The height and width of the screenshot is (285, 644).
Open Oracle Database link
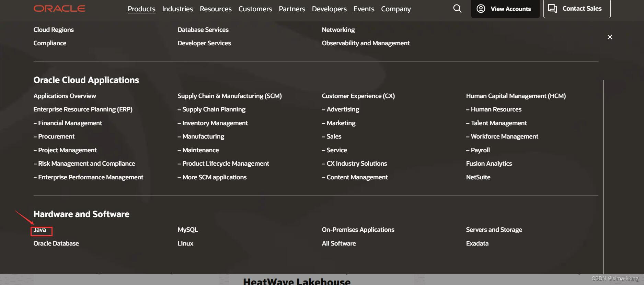(x=56, y=244)
